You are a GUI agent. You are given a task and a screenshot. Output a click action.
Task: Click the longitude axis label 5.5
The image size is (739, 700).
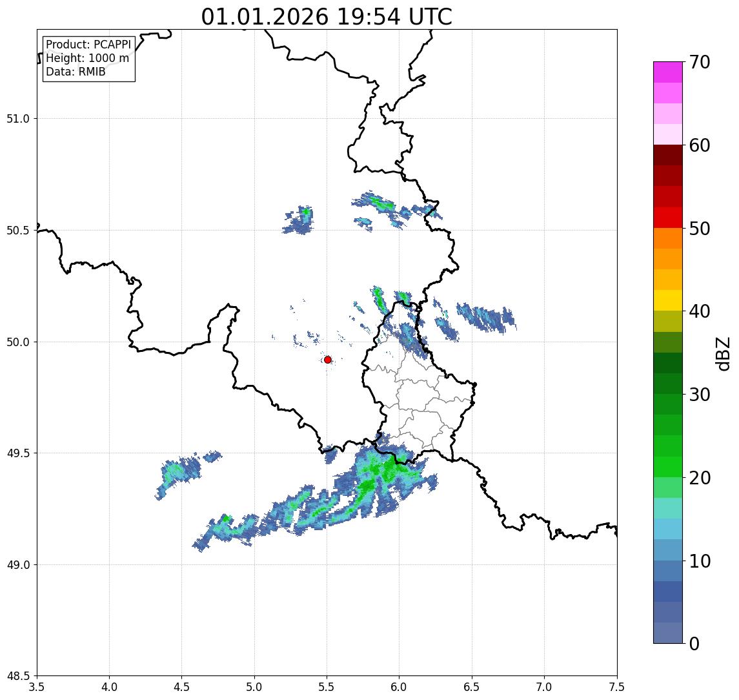(327, 687)
